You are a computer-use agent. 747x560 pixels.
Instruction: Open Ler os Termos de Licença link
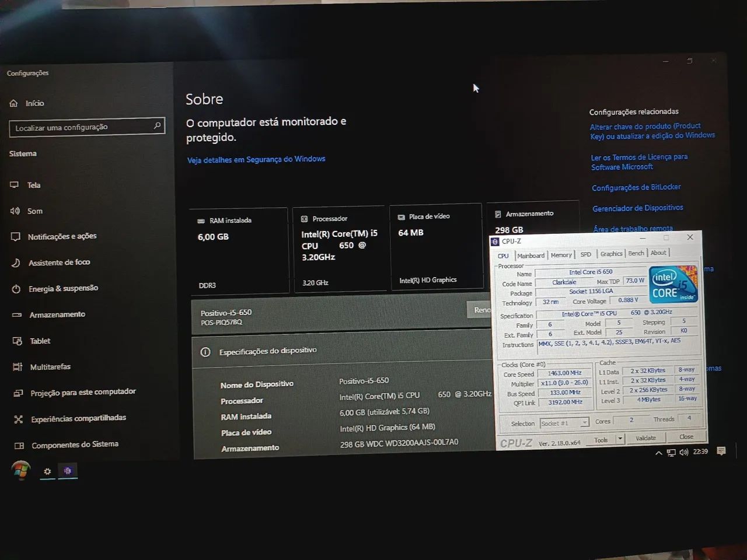coord(639,162)
